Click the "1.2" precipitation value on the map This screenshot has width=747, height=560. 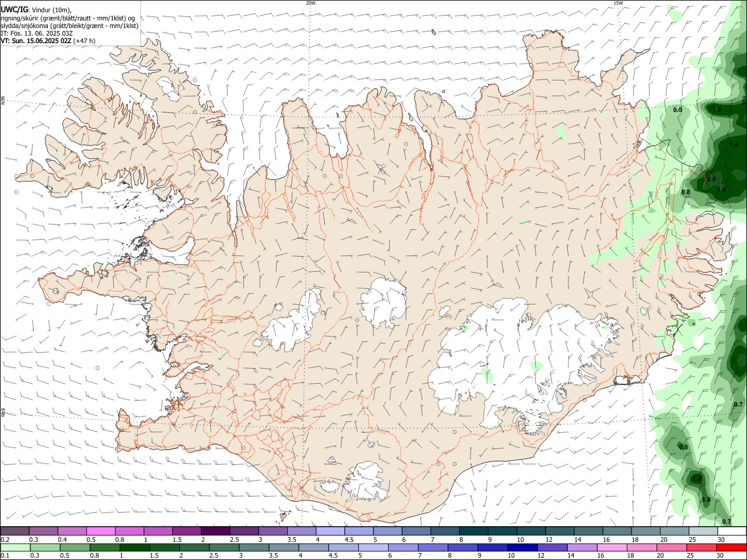pos(697,478)
